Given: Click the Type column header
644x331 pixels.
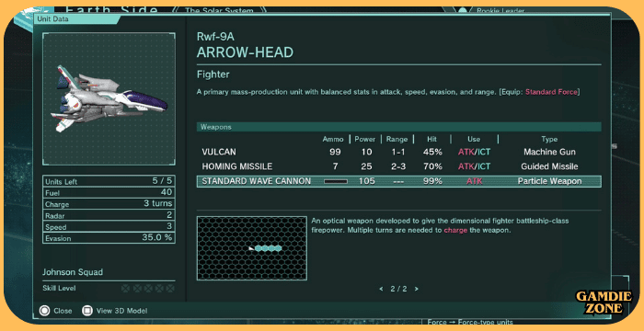Looking at the screenshot, I should 549,139.
